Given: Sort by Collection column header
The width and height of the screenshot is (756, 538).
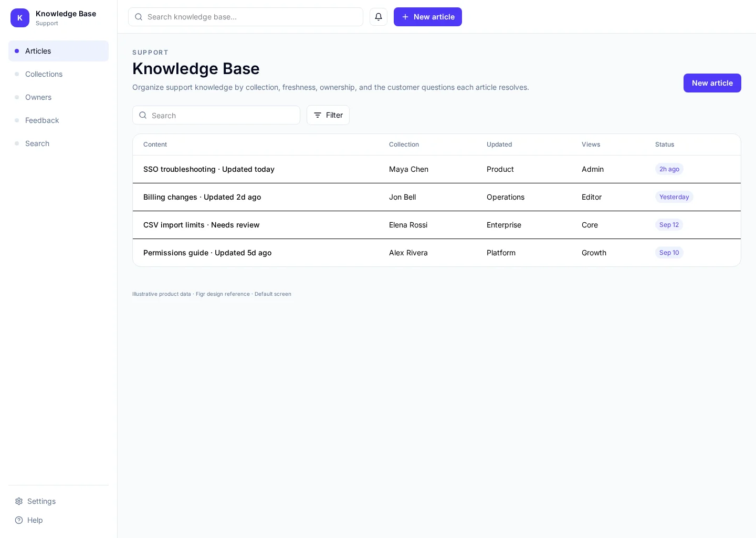Looking at the screenshot, I should click(x=404, y=144).
